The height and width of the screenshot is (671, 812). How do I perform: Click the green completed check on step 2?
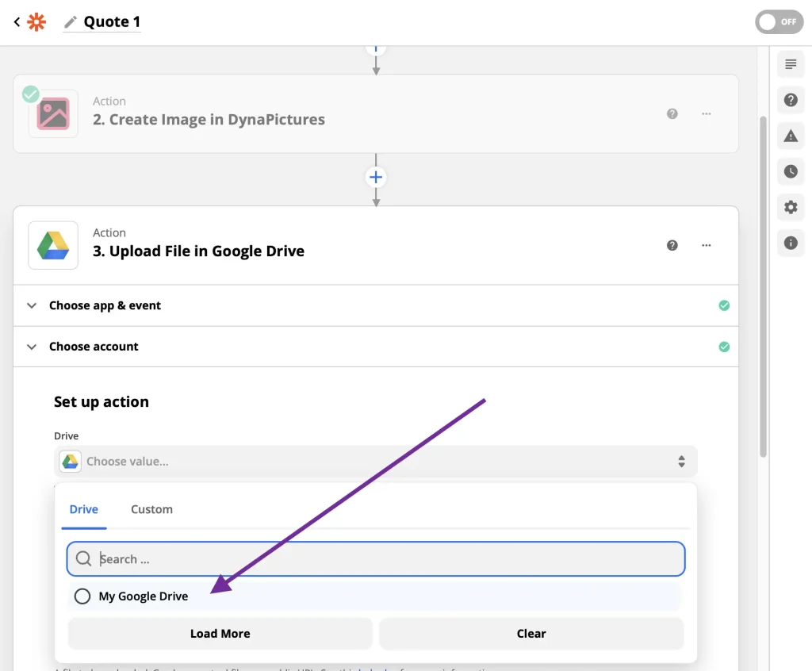[x=31, y=94]
